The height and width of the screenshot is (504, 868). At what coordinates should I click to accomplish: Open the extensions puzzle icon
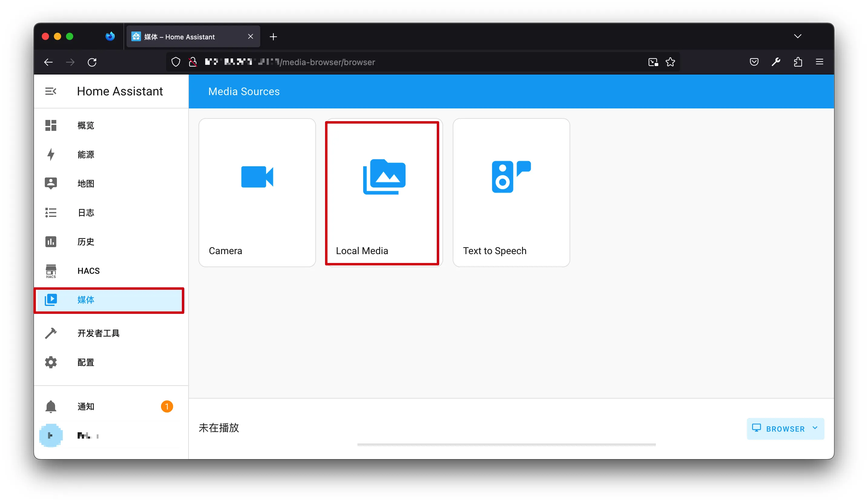(x=798, y=62)
